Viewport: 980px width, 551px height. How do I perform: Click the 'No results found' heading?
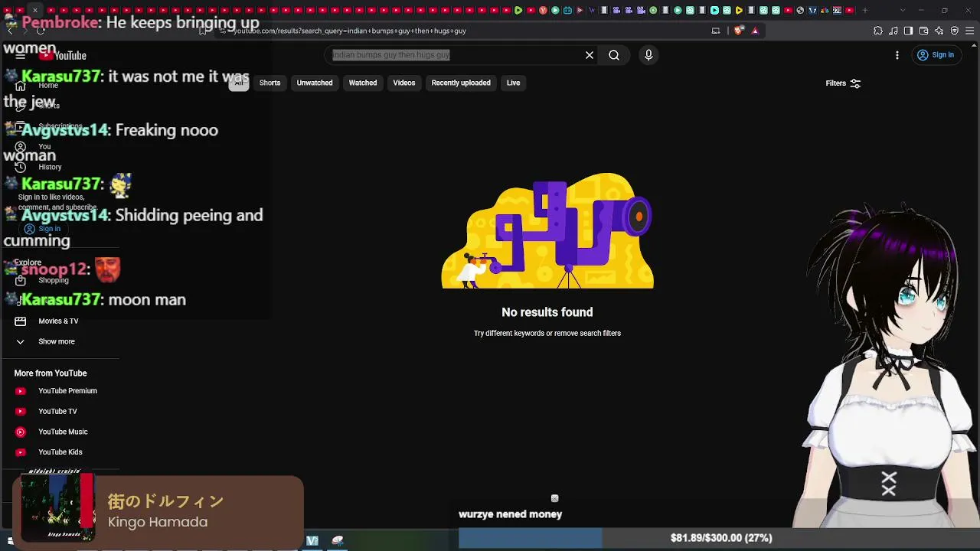click(547, 312)
